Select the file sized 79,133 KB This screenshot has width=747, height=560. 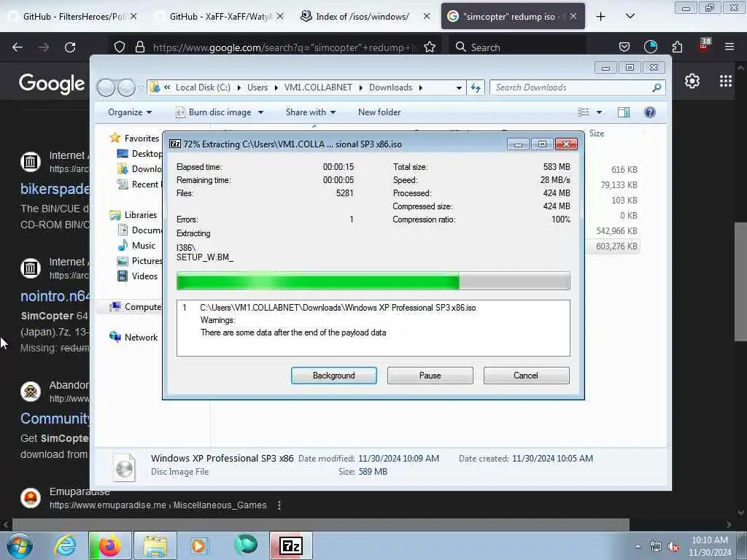619,184
